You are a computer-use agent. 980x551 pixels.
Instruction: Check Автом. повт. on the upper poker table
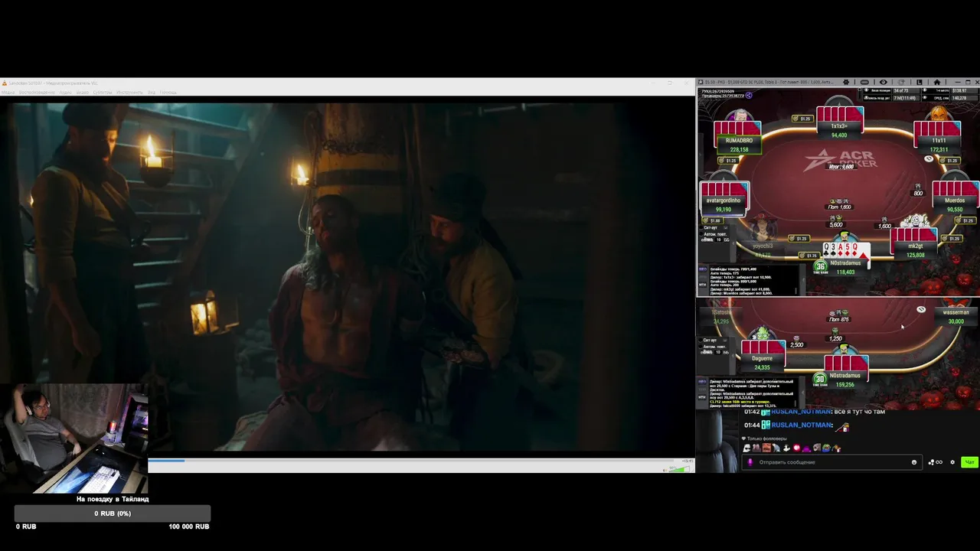click(x=701, y=234)
